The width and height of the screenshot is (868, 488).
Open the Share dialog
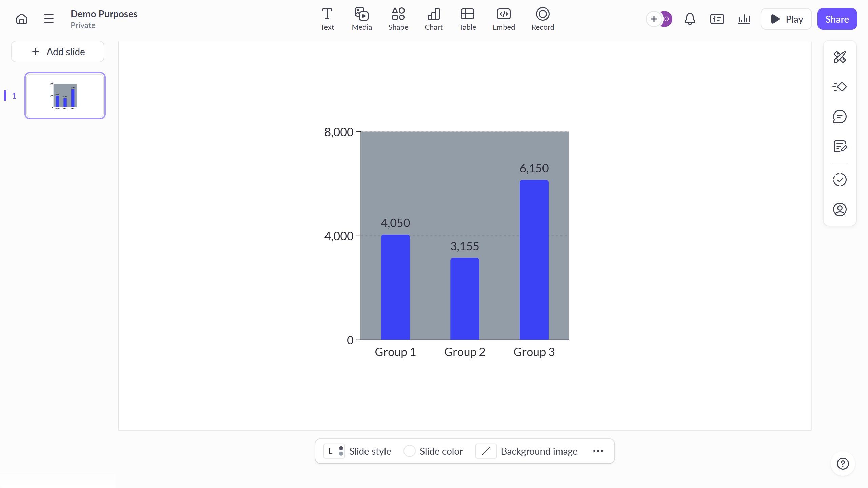pyautogui.click(x=836, y=19)
